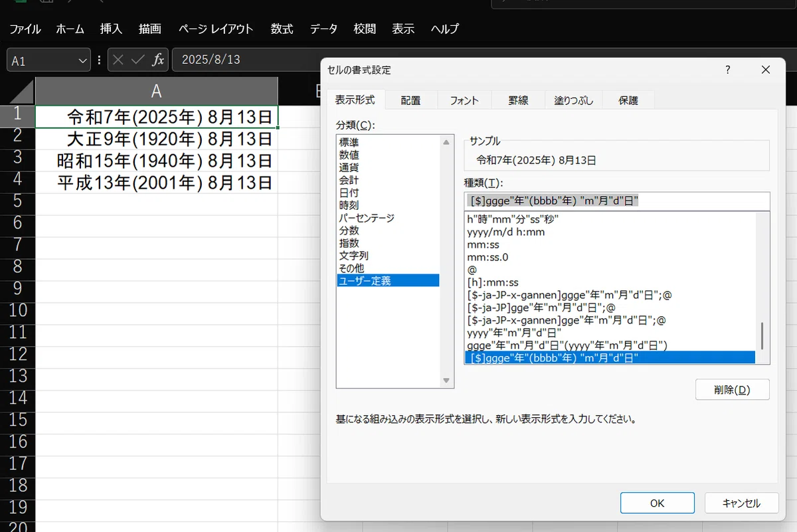The height and width of the screenshot is (532, 797).
Task: Select cell with 令和7年(2025年) 8月13日
Action: pyautogui.click(x=157, y=117)
